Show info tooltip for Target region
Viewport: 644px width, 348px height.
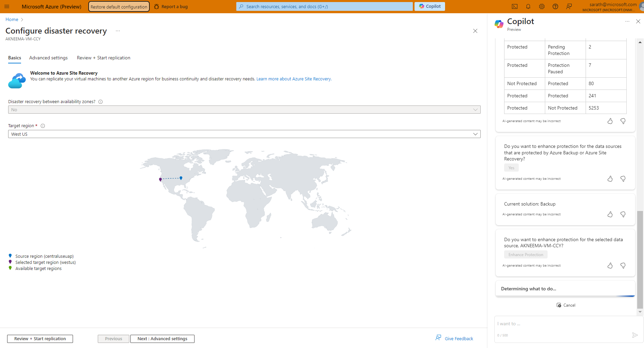pos(43,126)
